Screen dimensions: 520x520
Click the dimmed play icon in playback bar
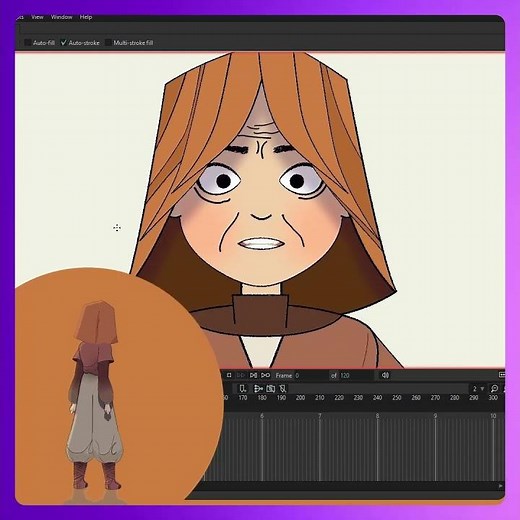coord(240,375)
